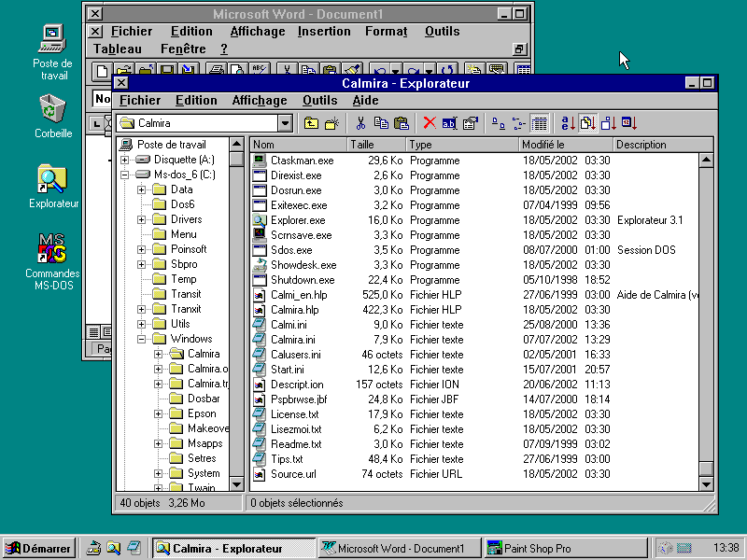Sort files by date

point(628,123)
